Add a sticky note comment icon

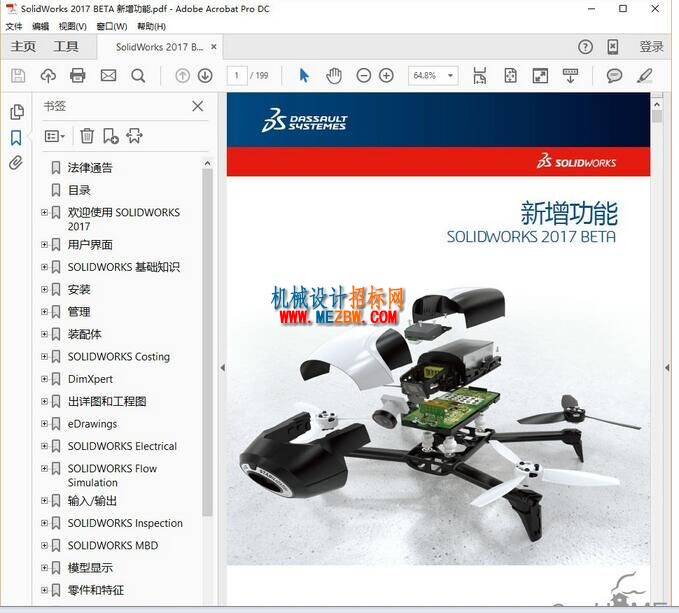(614, 76)
